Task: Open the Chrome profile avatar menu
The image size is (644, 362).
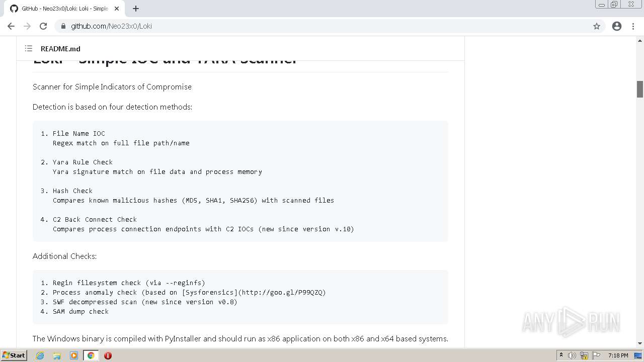Action: tap(617, 26)
